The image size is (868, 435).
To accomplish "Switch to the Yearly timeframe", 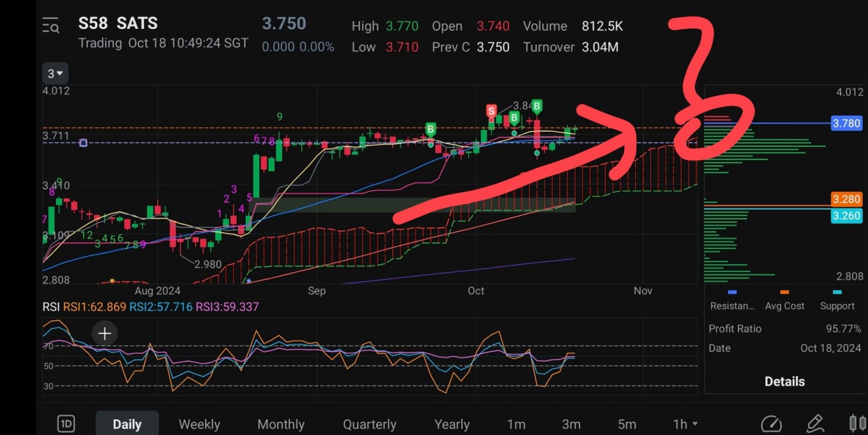I will [452, 424].
